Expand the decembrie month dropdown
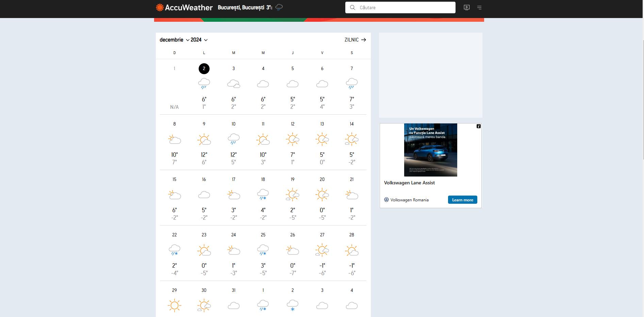Screen dimensions: 644x317 pos(175,40)
